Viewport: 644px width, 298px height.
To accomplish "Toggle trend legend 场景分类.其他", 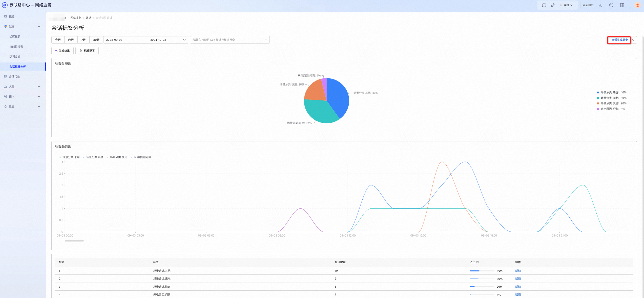I will coord(93,157).
